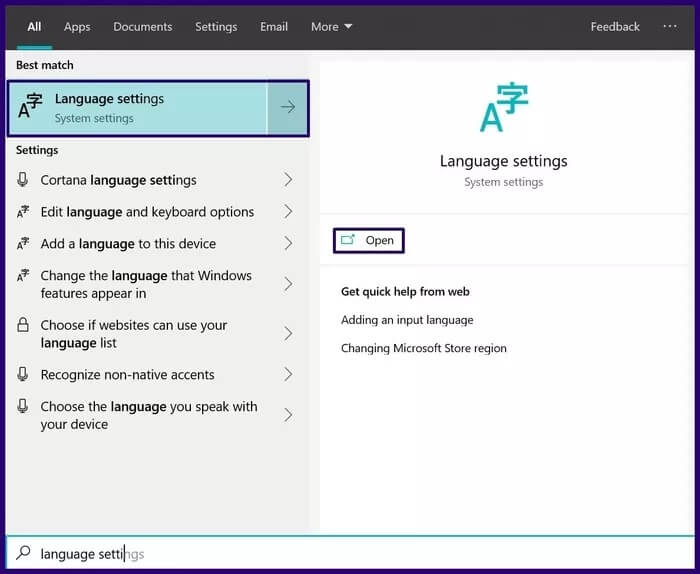Screen dimensions: 700x574
Task: Expand chevron for Change the language that Windows features
Action: [288, 284]
